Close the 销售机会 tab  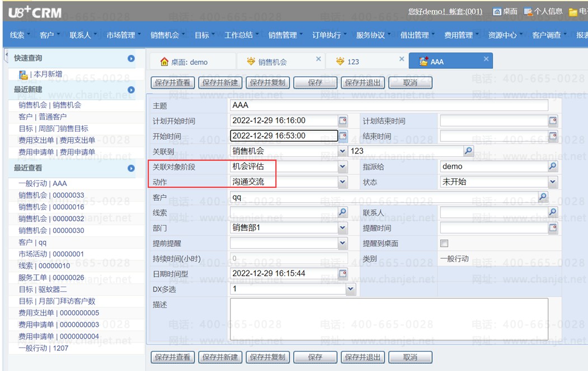coord(318,59)
